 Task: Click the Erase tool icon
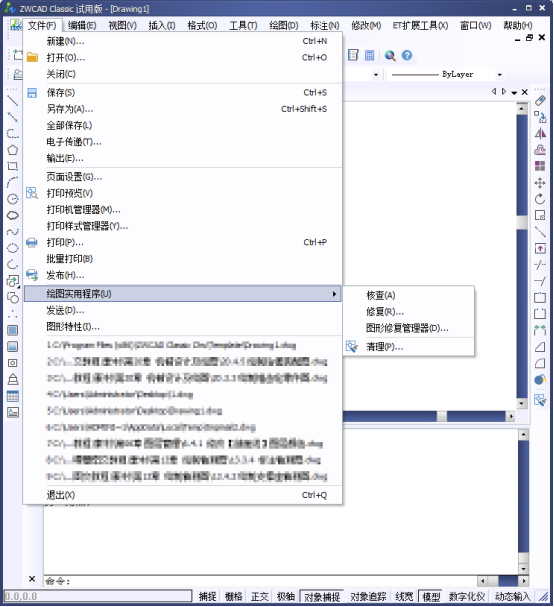tap(540, 101)
